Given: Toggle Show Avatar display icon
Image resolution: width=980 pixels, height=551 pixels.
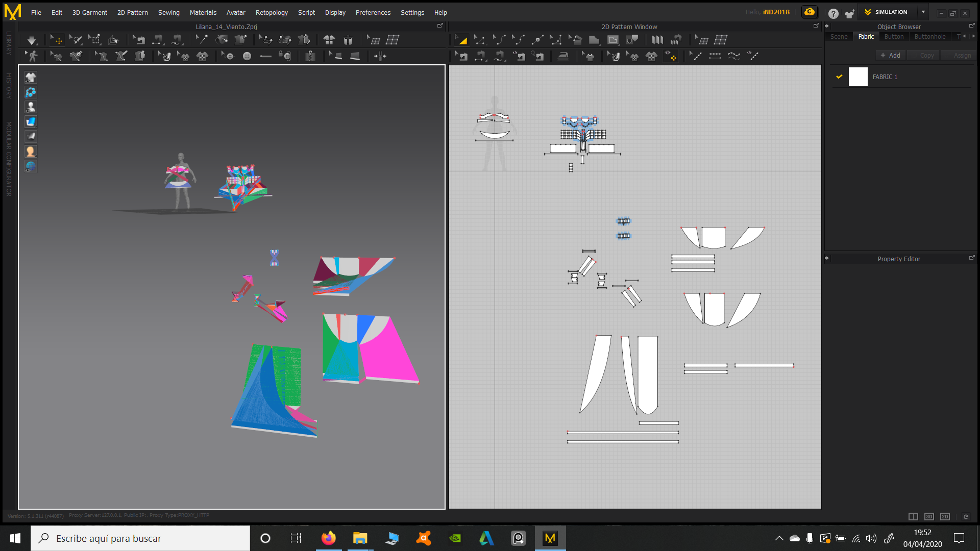Looking at the screenshot, I should tap(31, 107).
